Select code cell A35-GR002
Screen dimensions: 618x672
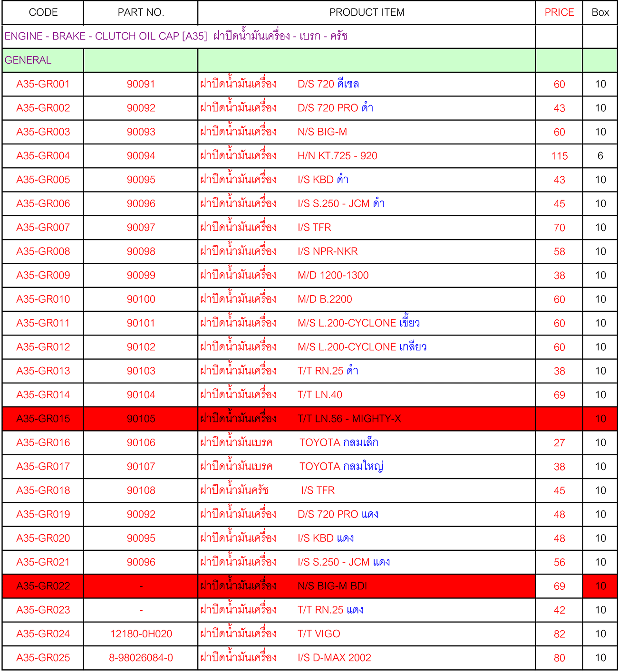coord(43,108)
